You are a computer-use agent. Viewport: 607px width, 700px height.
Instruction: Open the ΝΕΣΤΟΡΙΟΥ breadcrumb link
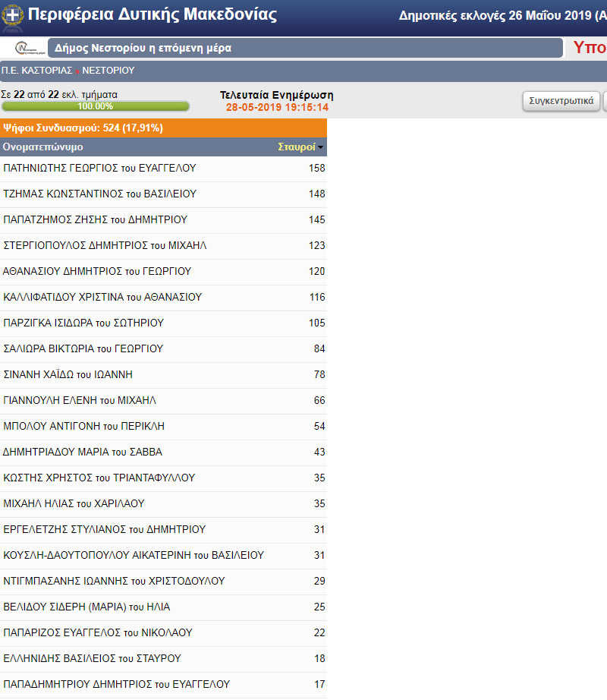(x=108, y=71)
